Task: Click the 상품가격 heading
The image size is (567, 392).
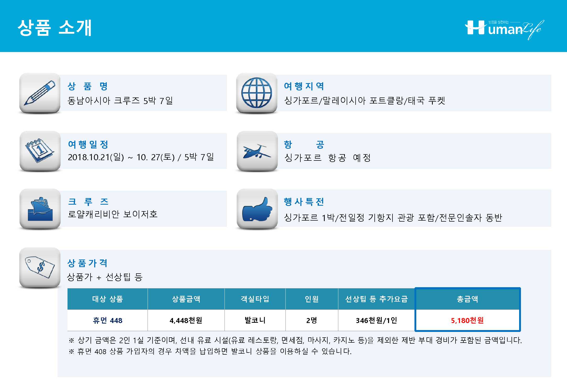Action: pyautogui.click(x=87, y=263)
